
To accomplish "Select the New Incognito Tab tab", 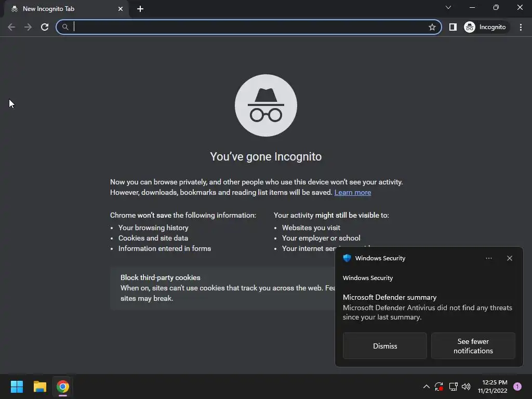I will (x=66, y=9).
